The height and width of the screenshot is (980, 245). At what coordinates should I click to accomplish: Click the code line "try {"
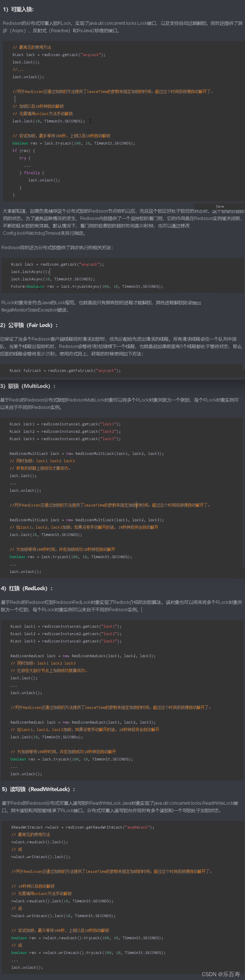coord(25,158)
